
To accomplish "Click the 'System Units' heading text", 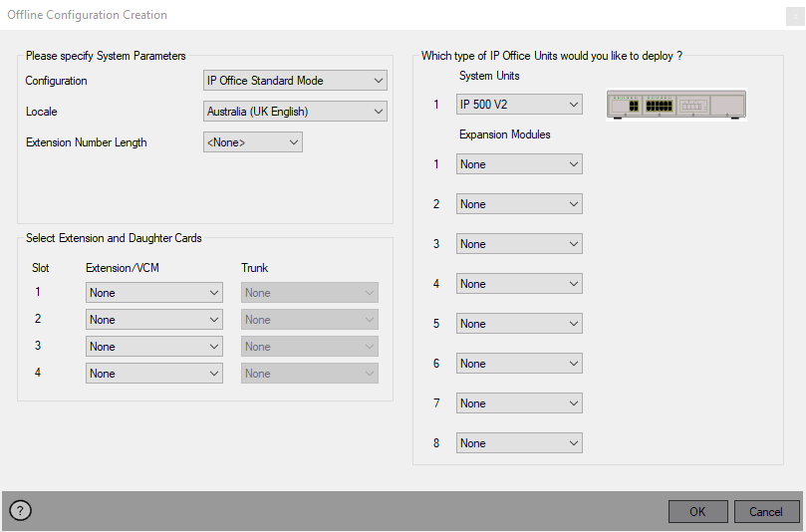I will pos(489,76).
